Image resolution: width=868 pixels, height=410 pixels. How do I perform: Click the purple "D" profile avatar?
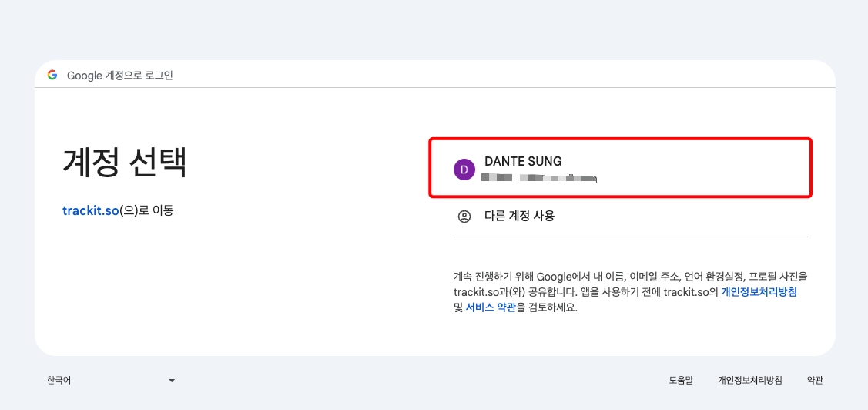click(x=464, y=170)
